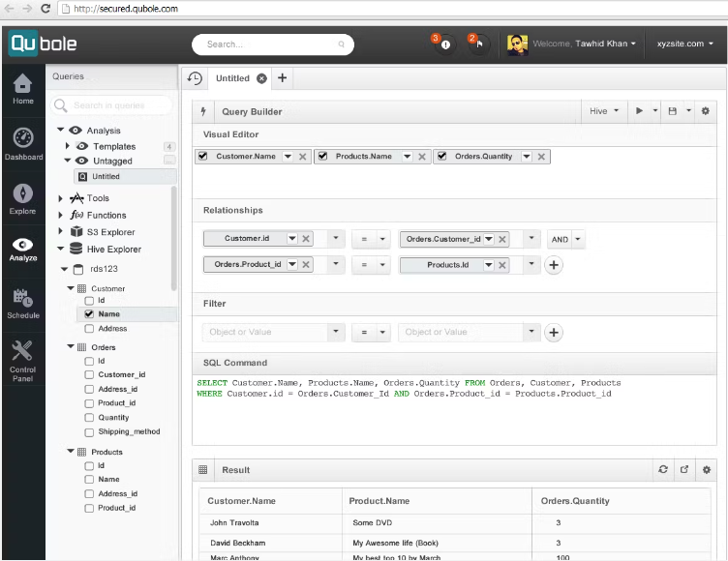Uncheck the Customer.Name chip checkbox
This screenshot has width=728, height=561.
click(x=203, y=156)
